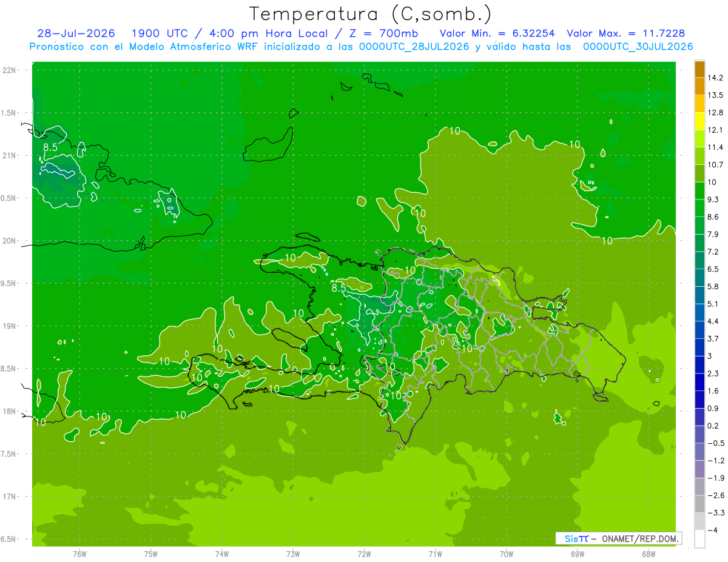This screenshot has width=728, height=562.
Task: Click the ONAMET/REP.DOM. credit label
Action: click(x=639, y=538)
